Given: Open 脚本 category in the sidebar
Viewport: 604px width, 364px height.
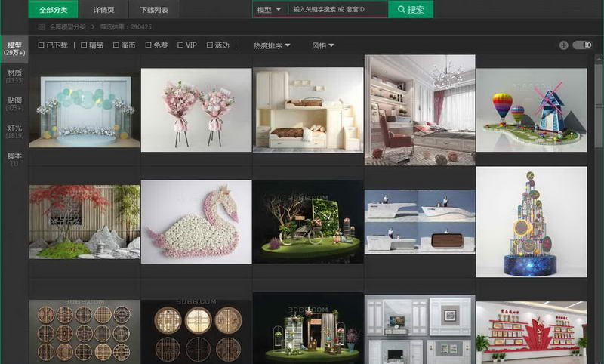Looking at the screenshot, I should [14, 159].
